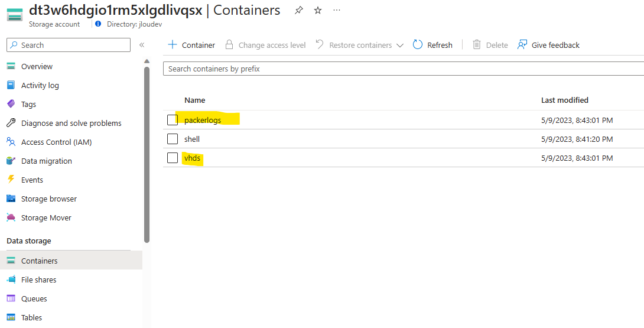Open the ellipsis more options menu
The height and width of the screenshot is (328, 644).
[x=337, y=10]
